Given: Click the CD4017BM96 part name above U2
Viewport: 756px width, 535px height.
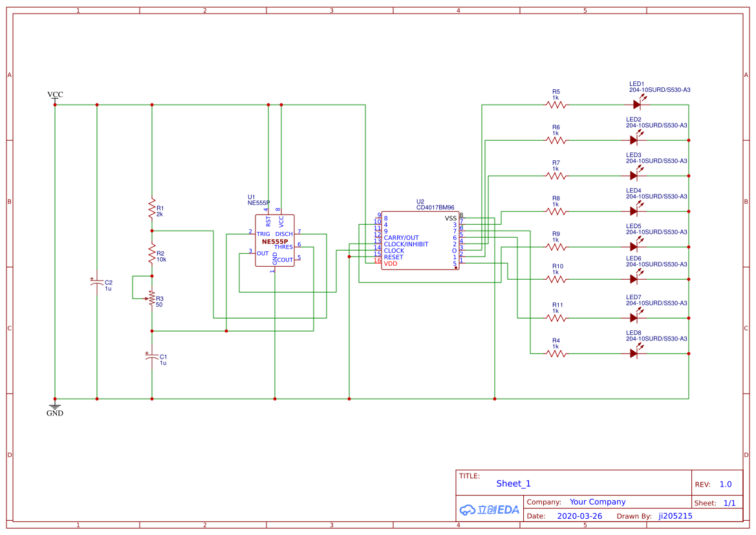Looking at the screenshot, I should [x=435, y=207].
